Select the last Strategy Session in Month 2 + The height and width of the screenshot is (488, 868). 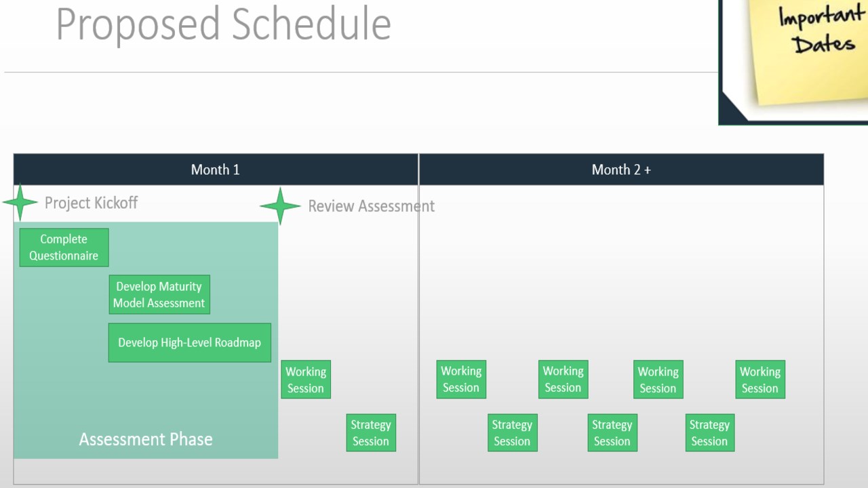(709, 433)
